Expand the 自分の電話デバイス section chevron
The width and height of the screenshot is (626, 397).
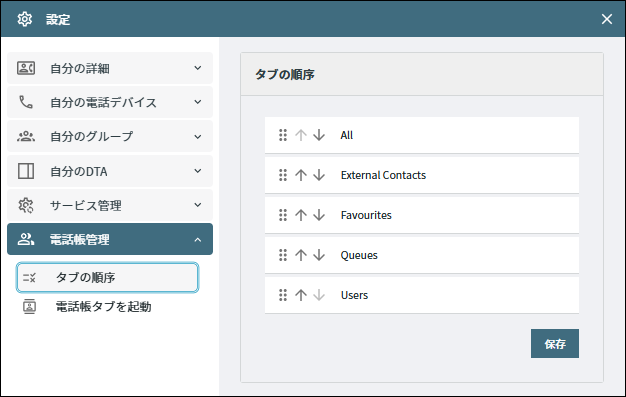point(198,102)
